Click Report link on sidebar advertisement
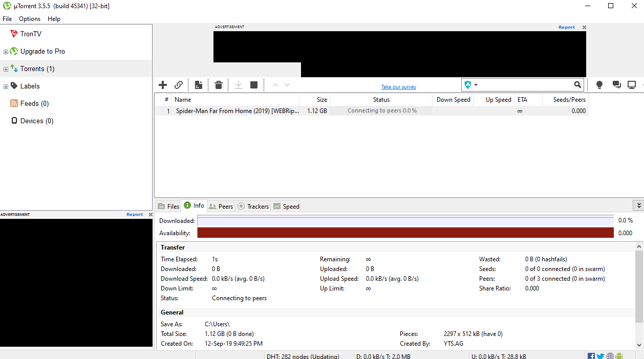This screenshot has height=359, width=644. 135,214
